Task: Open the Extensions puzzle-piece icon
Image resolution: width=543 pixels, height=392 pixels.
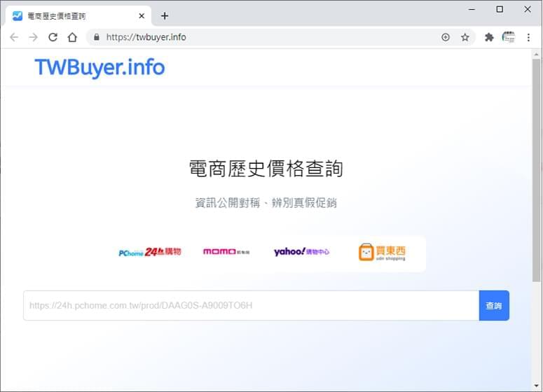Action: pos(489,37)
